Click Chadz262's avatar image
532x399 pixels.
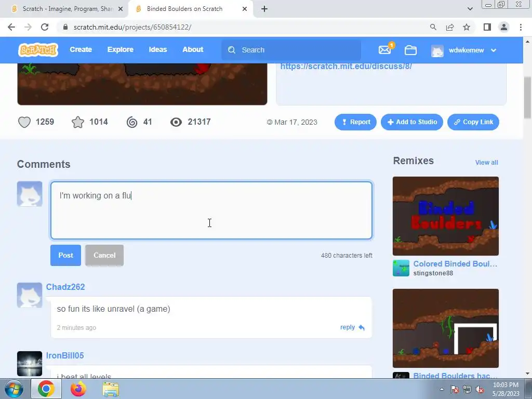30,295
